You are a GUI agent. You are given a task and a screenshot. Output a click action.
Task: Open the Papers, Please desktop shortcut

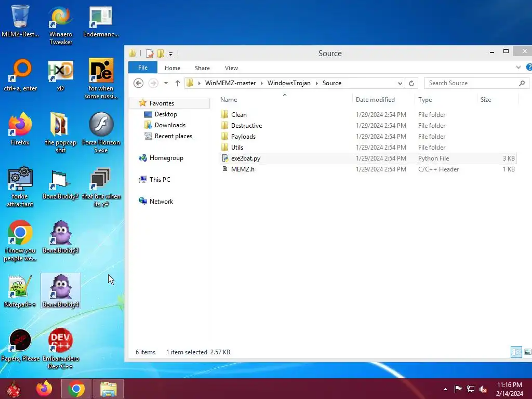(20, 345)
